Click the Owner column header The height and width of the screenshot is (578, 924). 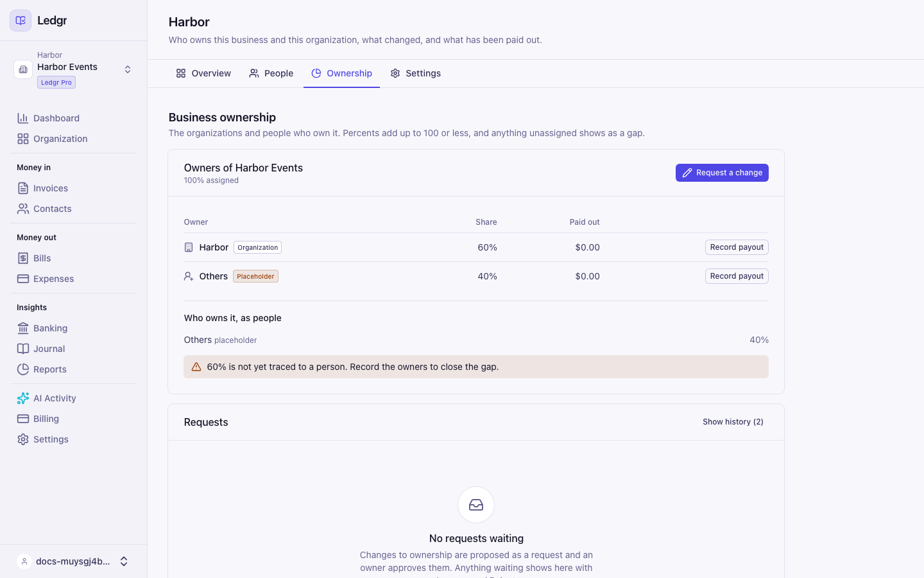(x=196, y=222)
